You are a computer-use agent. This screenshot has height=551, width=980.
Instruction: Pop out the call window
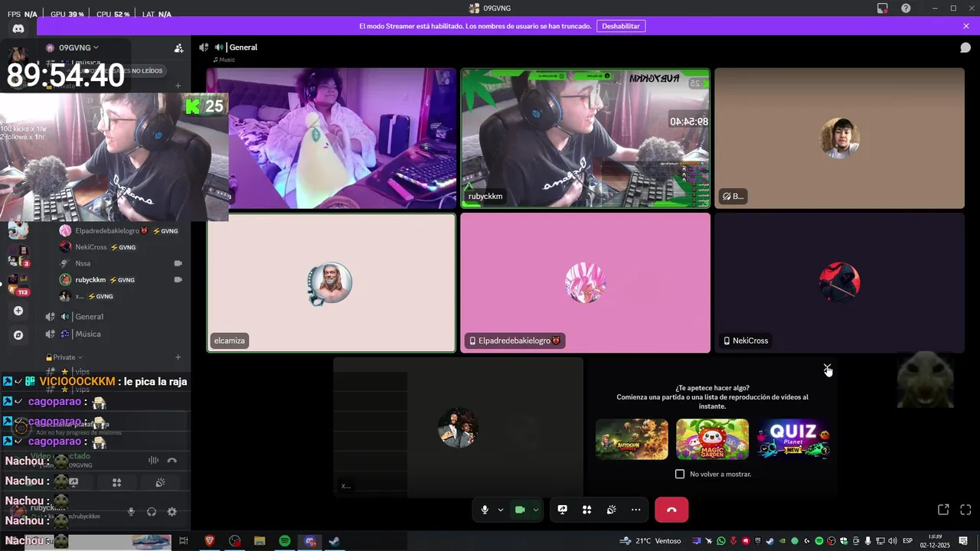coord(943,510)
